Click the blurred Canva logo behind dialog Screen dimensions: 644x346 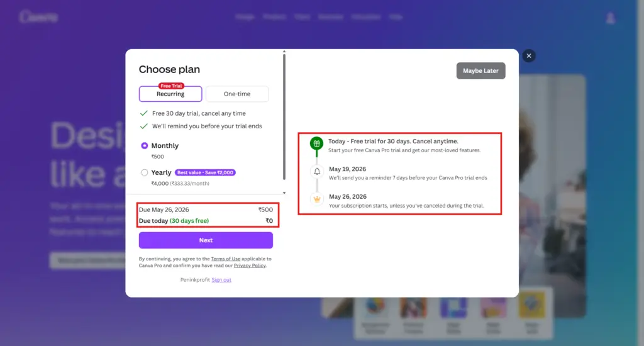(x=38, y=17)
